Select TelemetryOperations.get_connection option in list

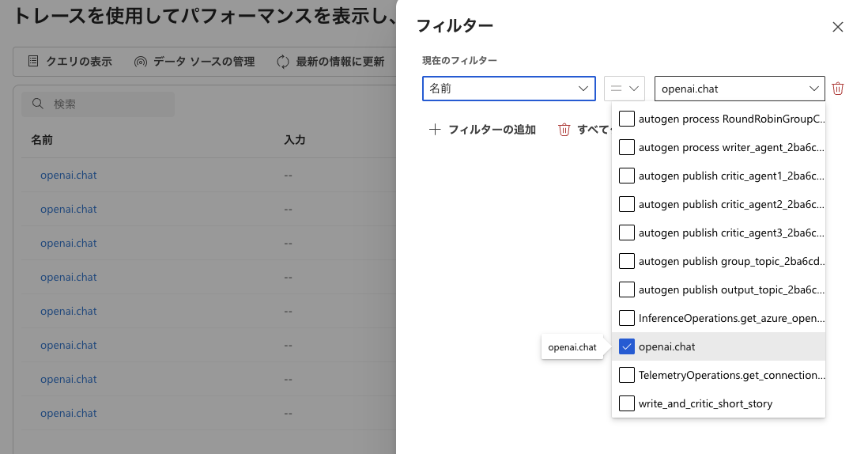(x=731, y=375)
